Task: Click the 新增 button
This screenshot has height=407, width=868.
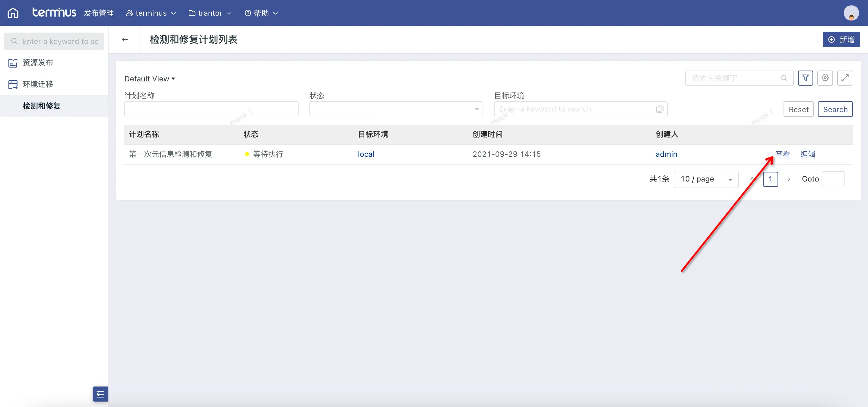Action: click(841, 39)
